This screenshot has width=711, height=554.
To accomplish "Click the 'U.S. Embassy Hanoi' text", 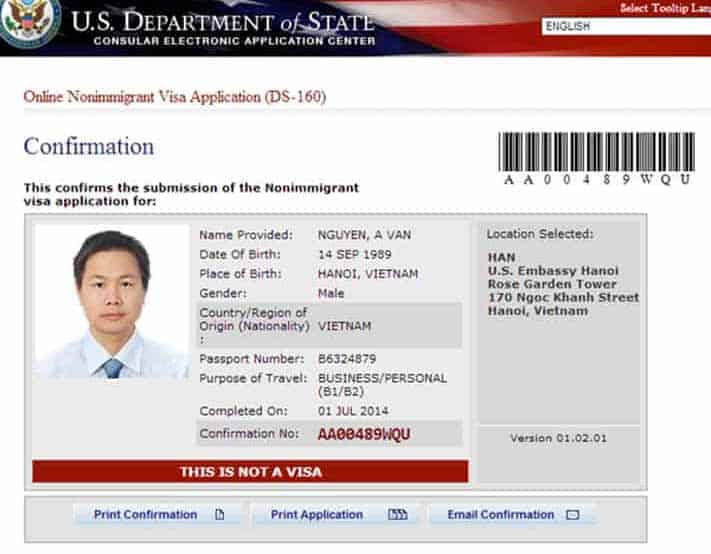I will (x=553, y=271).
